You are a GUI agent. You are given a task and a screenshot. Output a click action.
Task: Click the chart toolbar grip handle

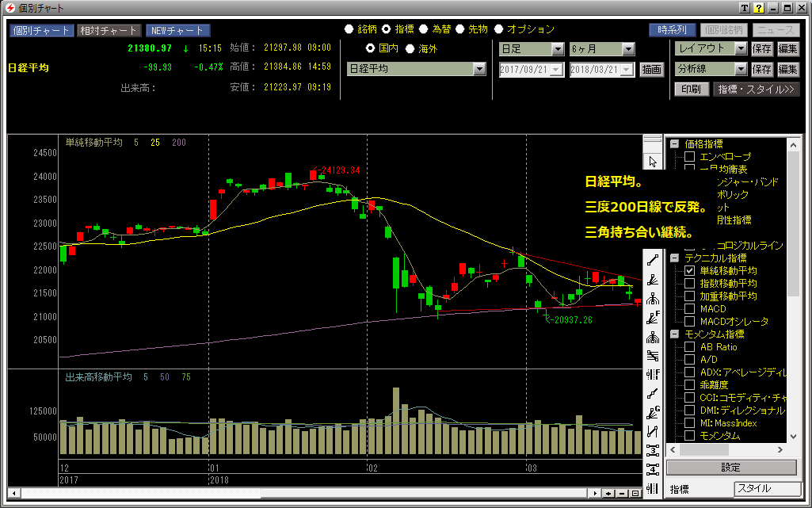click(653, 139)
